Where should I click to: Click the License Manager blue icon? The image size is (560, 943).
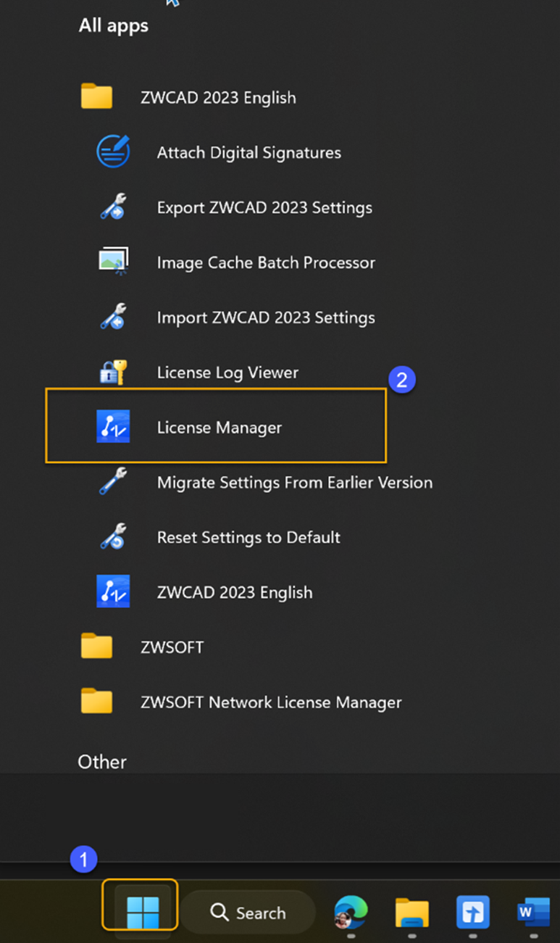tap(113, 426)
